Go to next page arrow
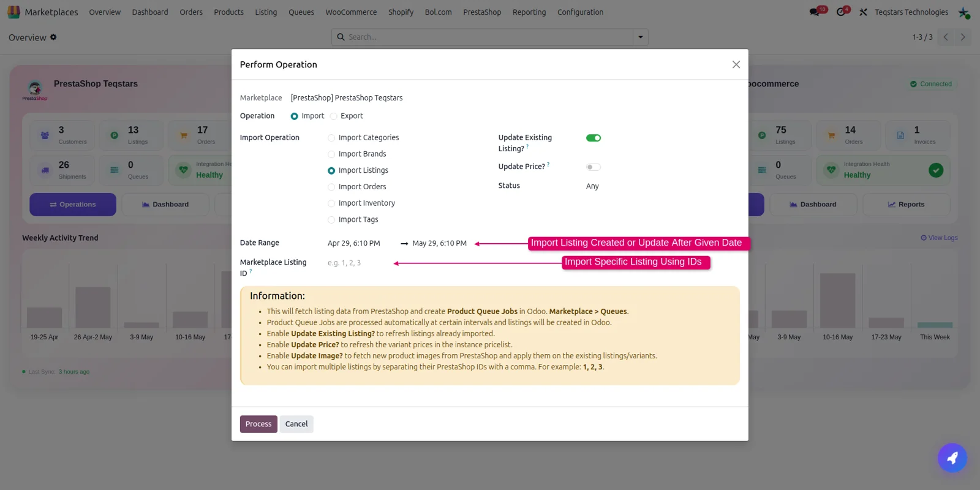This screenshot has width=980, height=490. [963, 37]
